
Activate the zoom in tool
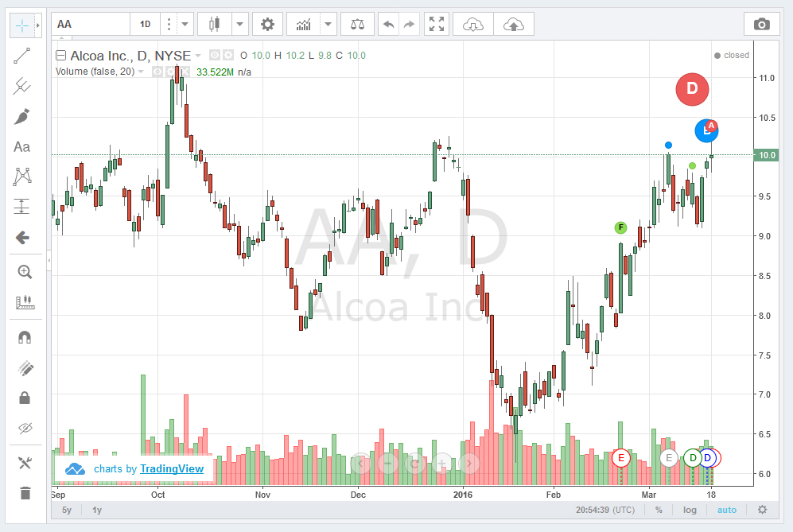[x=25, y=272]
